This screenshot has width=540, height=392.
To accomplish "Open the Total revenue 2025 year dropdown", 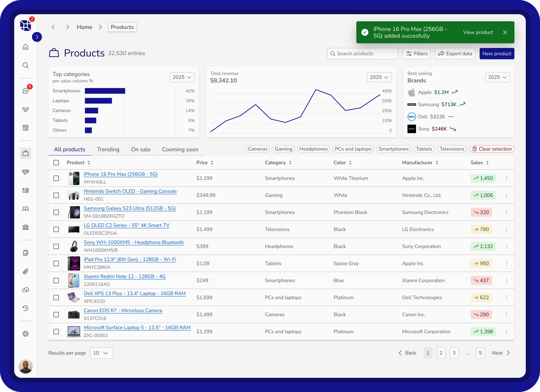I will [379, 77].
